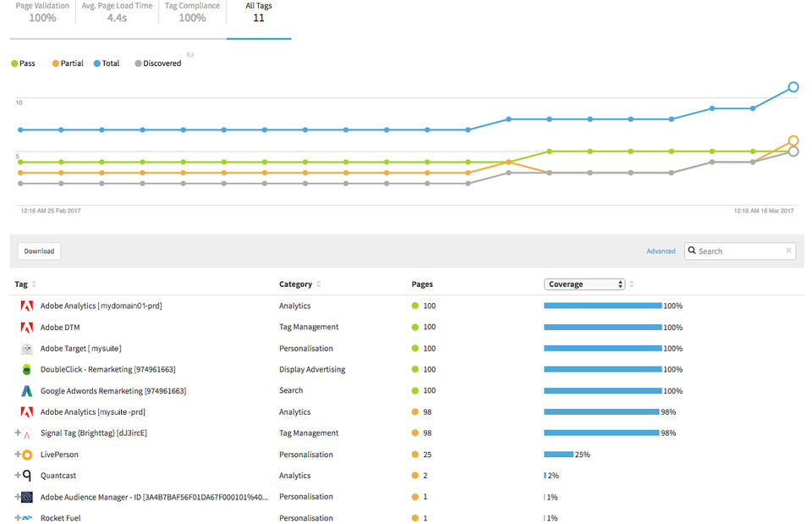This screenshot has width=812, height=524.
Task: Click the latest Partial data point on chart
Action: 793,141
